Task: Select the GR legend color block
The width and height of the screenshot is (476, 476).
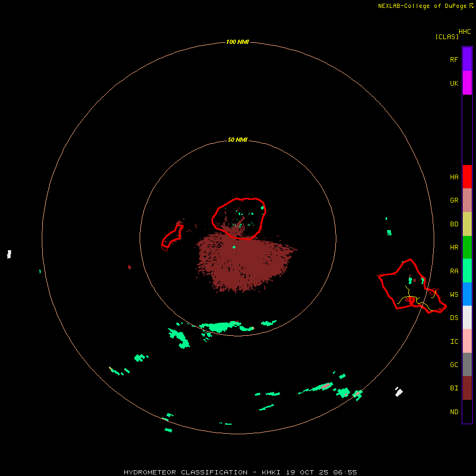Action: (467, 200)
